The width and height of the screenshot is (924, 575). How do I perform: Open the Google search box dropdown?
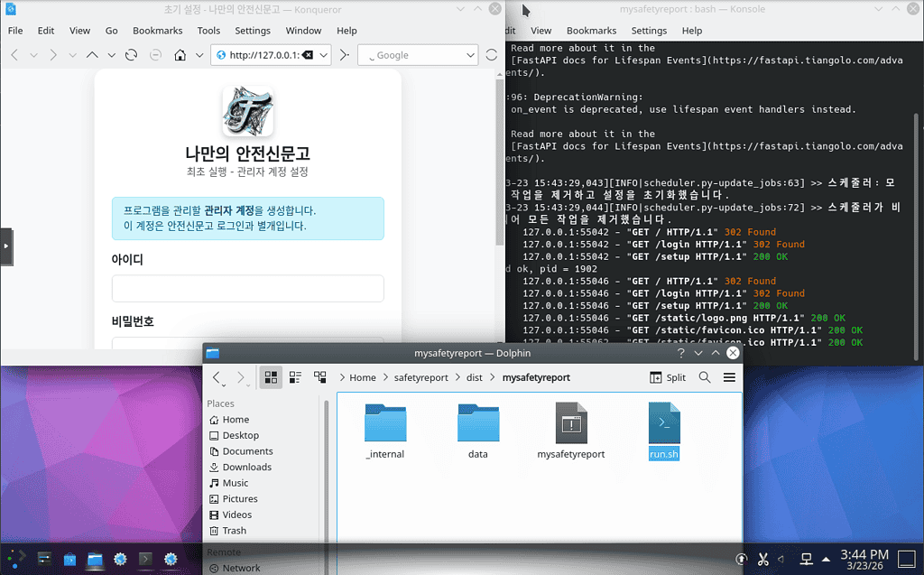click(470, 55)
